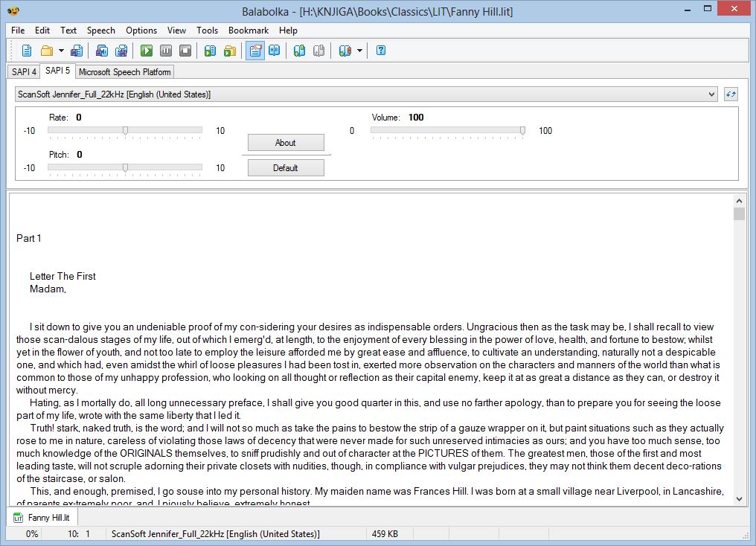This screenshot has height=546, width=756.
Task: Click the '459 KB' status bar entry
Action: tap(389, 534)
